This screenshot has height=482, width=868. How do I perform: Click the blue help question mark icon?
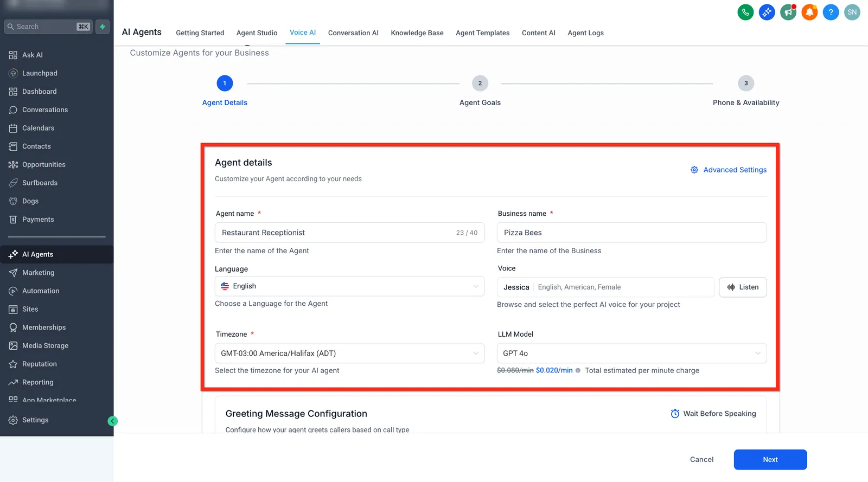pyautogui.click(x=831, y=12)
